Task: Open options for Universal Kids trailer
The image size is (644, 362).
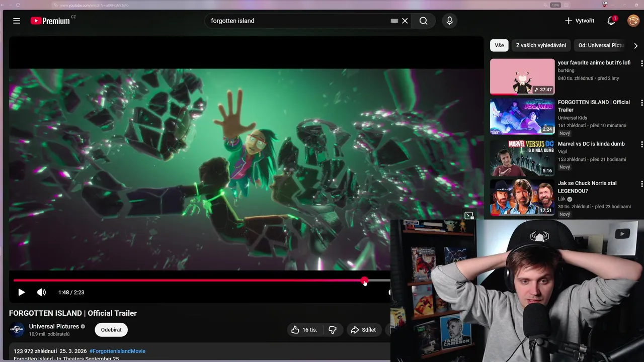Action: coord(641,103)
